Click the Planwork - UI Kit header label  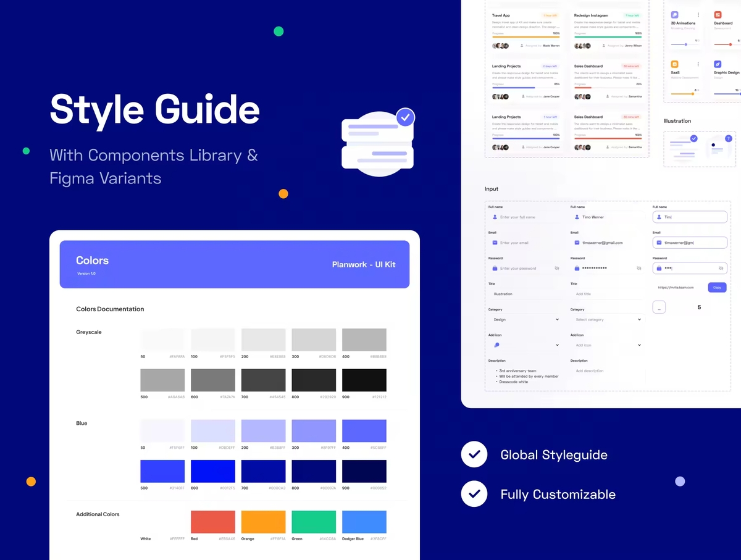363,264
